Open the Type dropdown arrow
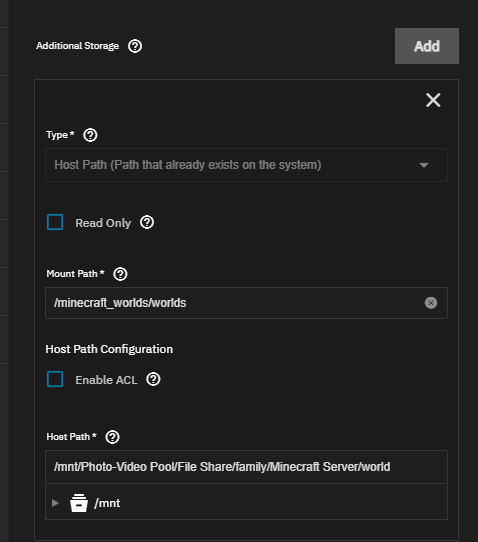This screenshot has height=542, width=478. (424, 165)
